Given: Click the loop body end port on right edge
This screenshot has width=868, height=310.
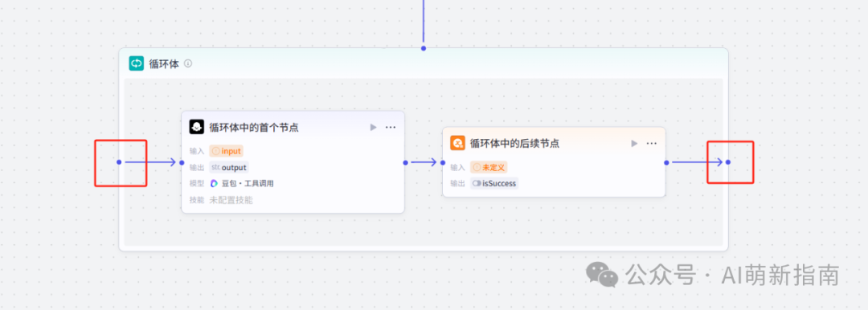Looking at the screenshot, I should [x=728, y=162].
